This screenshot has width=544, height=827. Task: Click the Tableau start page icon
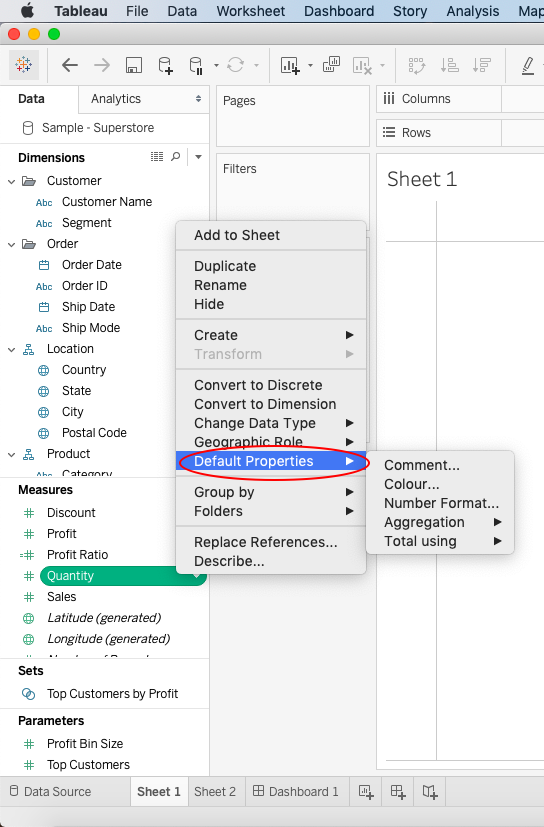[x=24, y=65]
